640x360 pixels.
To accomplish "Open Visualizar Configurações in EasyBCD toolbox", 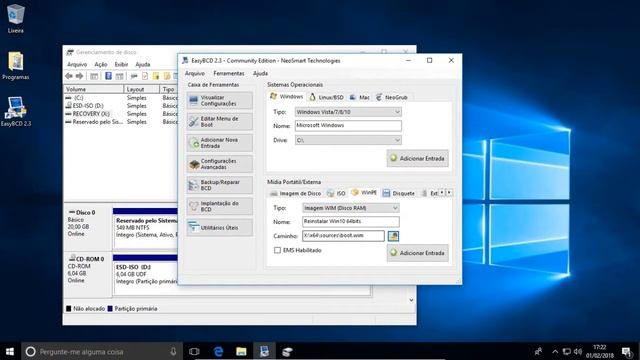I will (x=220, y=100).
